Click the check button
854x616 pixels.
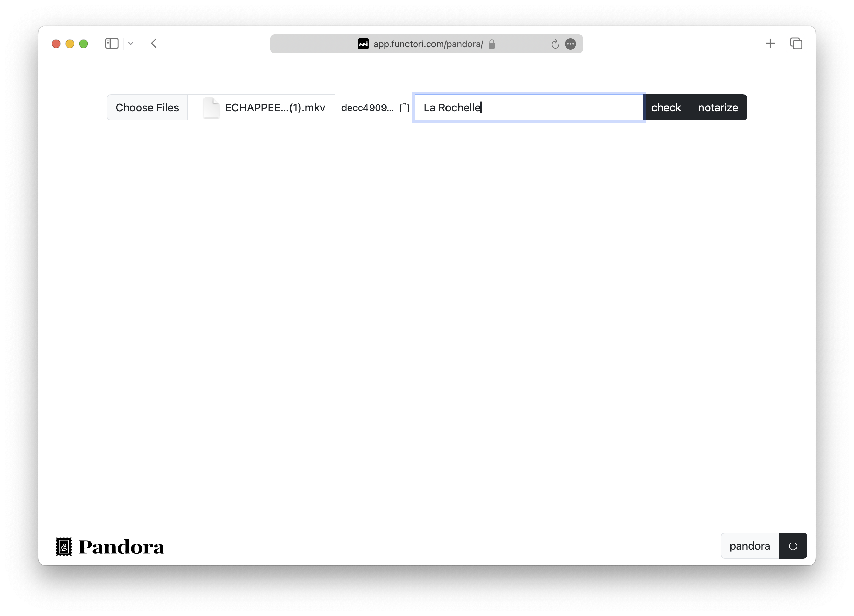tap(666, 107)
